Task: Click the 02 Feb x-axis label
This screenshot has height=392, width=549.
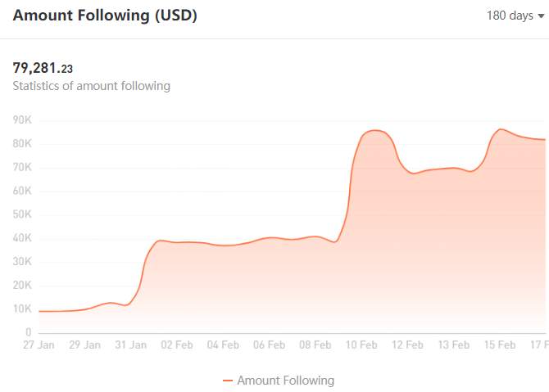Action: (x=177, y=345)
